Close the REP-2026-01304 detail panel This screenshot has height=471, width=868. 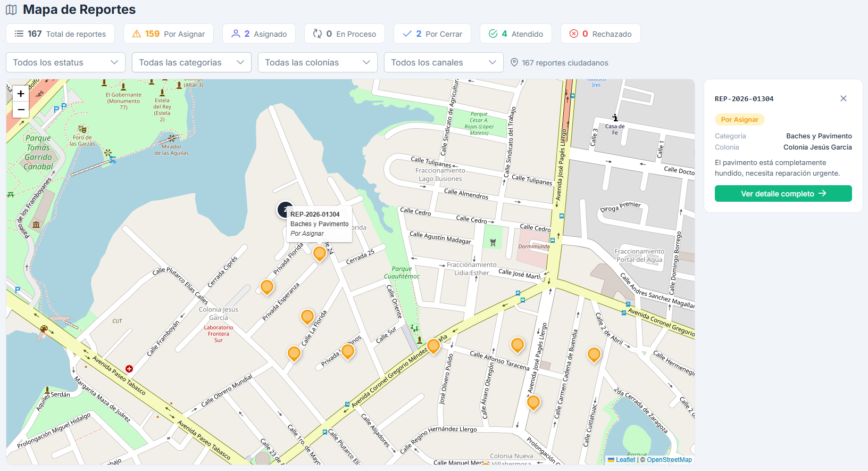pos(844,98)
